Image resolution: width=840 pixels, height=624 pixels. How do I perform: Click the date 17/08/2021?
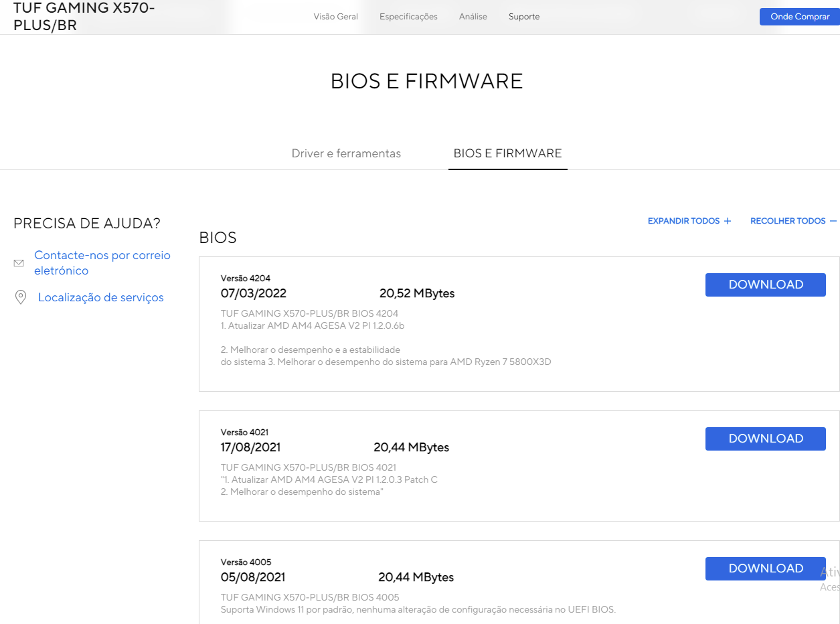[251, 447]
